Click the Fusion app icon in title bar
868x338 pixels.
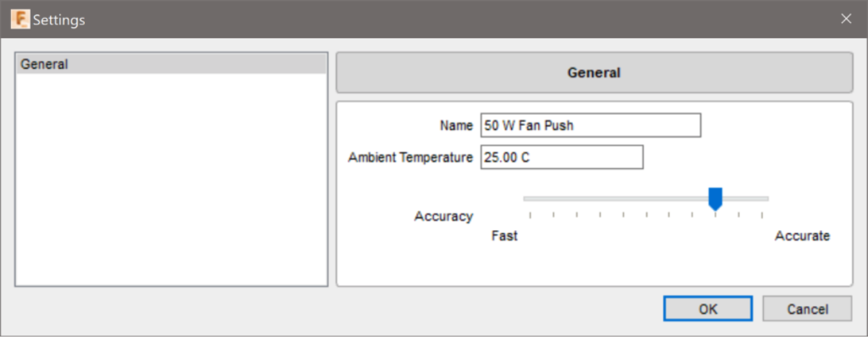pos(20,19)
